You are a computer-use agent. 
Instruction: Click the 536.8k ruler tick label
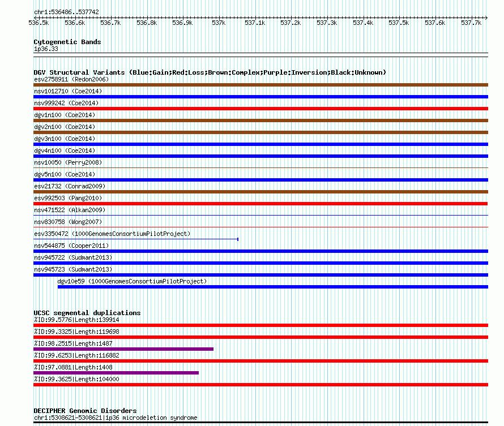pyautogui.click(x=147, y=23)
